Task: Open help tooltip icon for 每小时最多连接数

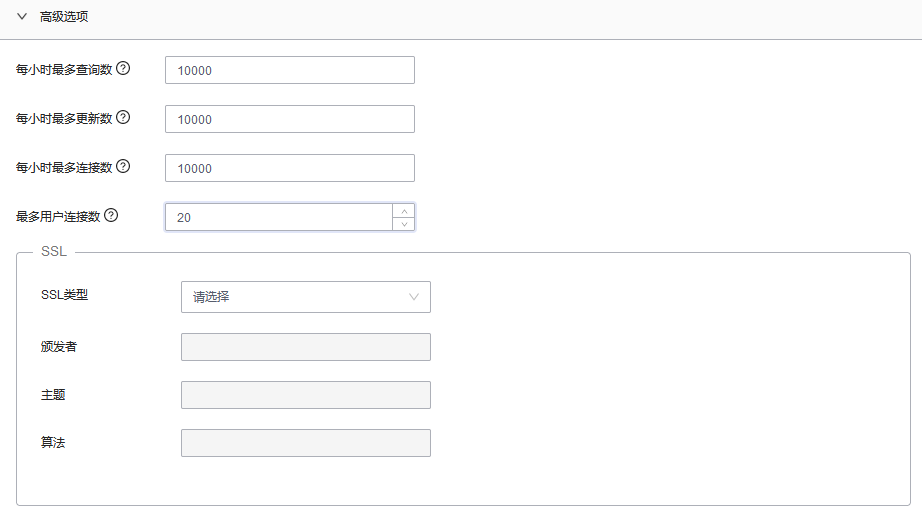Action: pyautogui.click(x=124, y=167)
